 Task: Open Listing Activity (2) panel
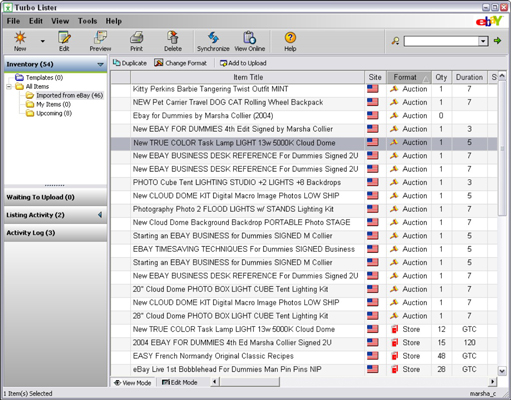click(55, 215)
